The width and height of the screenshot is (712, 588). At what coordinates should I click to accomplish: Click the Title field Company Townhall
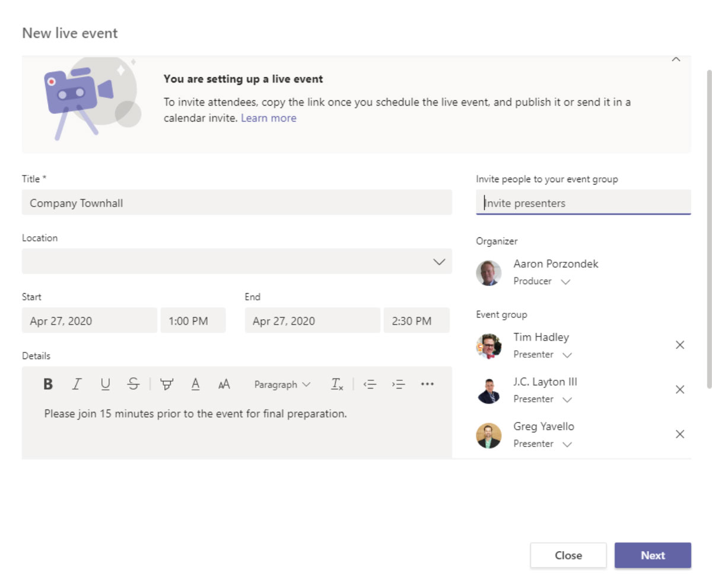click(237, 202)
